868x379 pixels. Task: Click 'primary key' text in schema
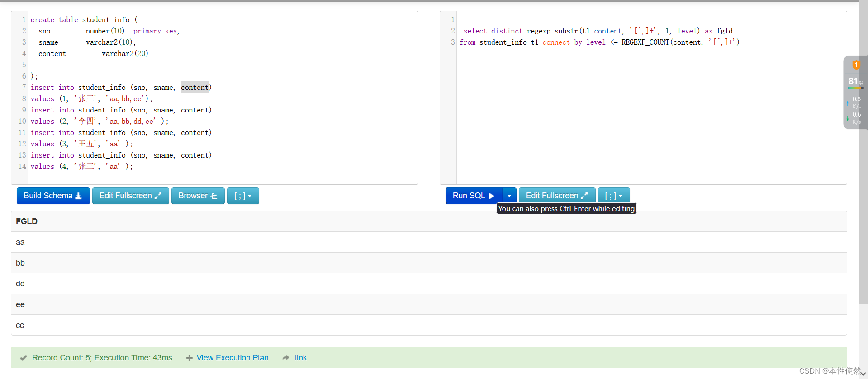point(155,31)
